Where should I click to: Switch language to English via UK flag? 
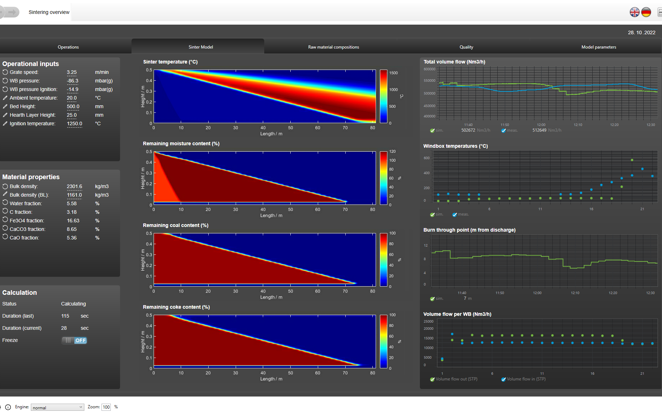click(x=634, y=12)
